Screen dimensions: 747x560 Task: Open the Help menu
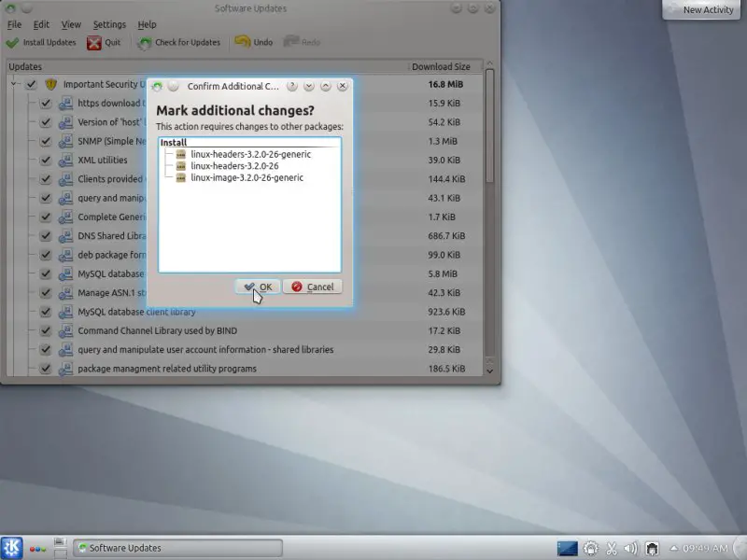click(x=147, y=25)
